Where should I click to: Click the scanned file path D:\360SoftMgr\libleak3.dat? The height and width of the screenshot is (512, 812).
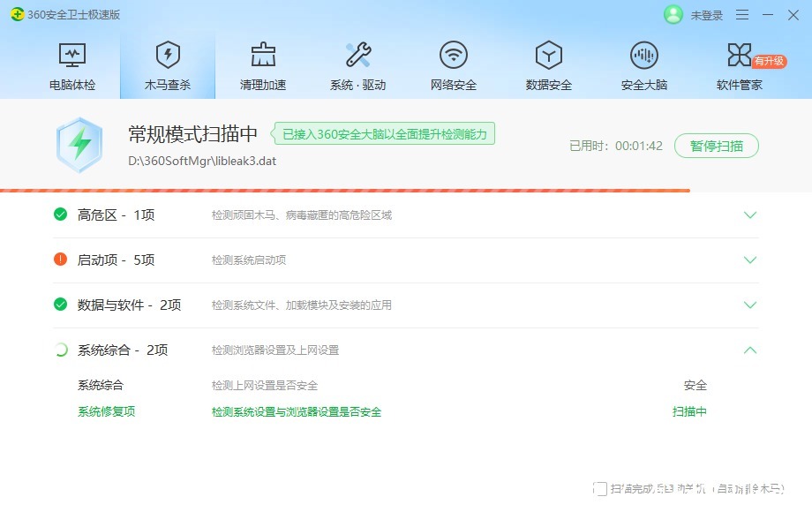pyautogui.click(x=202, y=161)
